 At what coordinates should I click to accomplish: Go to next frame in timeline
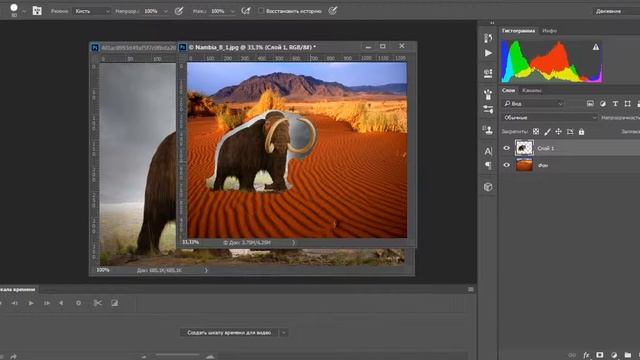pyautogui.click(x=47, y=303)
